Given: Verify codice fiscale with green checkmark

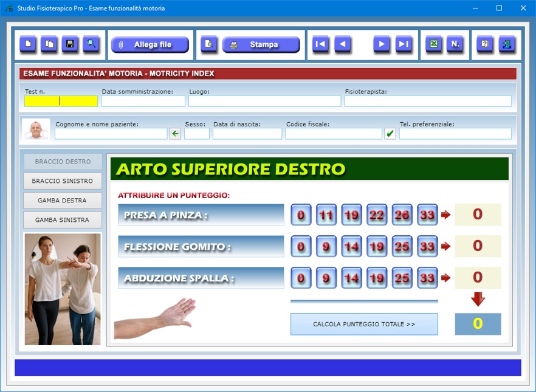Looking at the screenshot, I should (x=390, y=134).
